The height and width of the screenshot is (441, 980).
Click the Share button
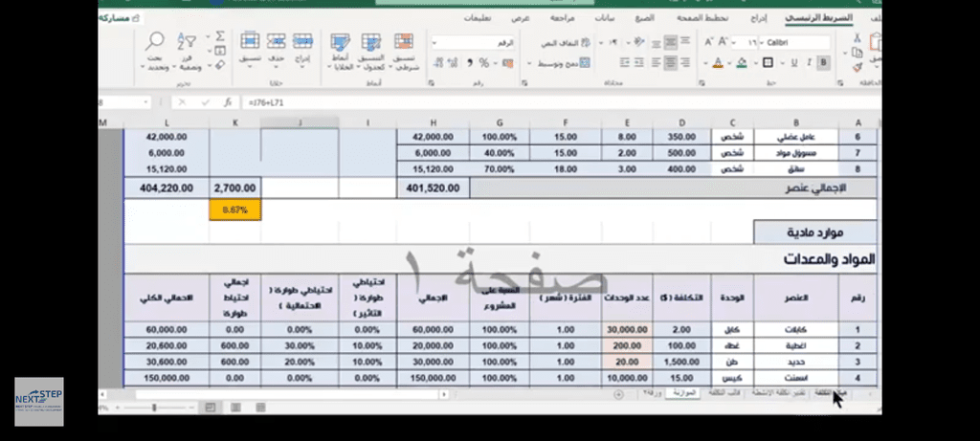[119, 18]
